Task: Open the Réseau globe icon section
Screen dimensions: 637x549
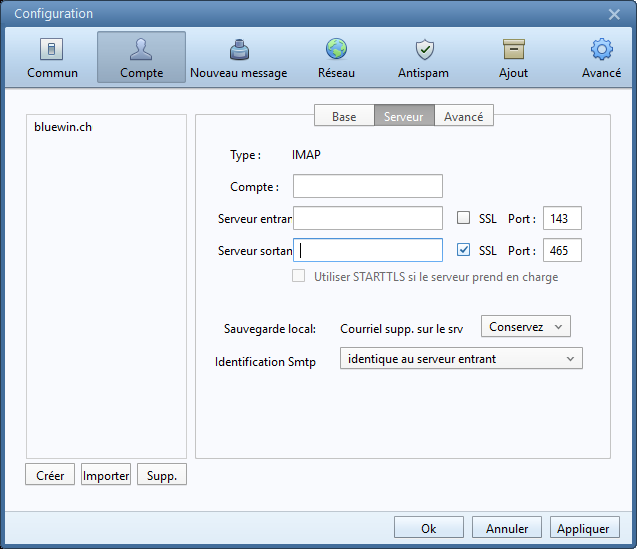Action: pyautogui.click(x=336, y=58)
